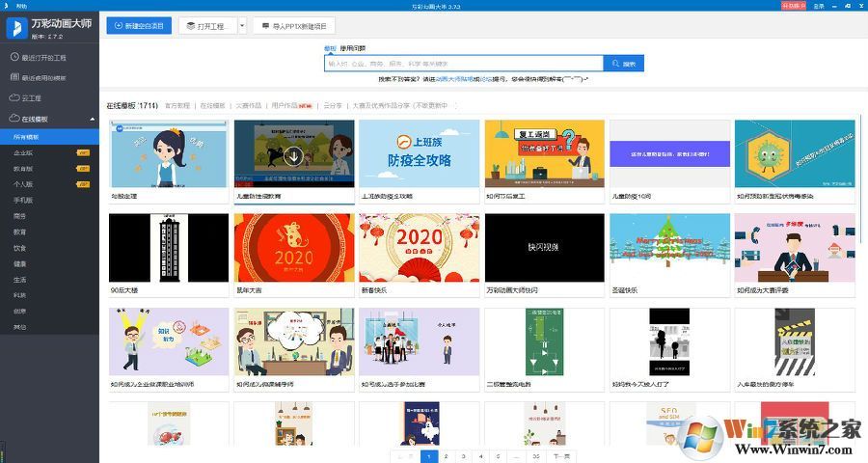
Task: Click the magnifier 搜索 button
Action: coord(623,64)
